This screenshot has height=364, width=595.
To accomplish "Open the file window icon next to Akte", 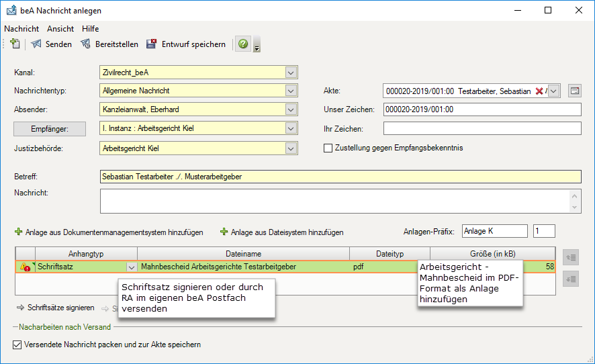I will point(574,91).
